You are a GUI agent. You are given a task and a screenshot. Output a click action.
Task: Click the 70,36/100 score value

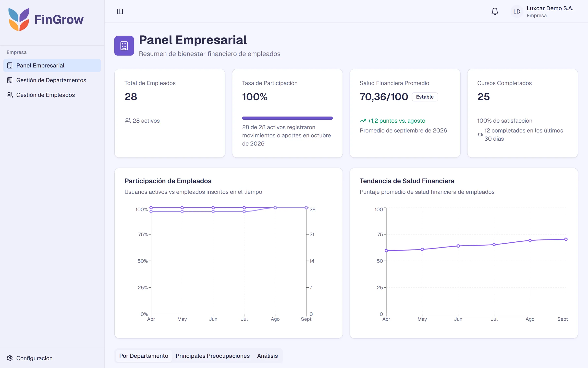pyautogui.click(x=384, y=97)
